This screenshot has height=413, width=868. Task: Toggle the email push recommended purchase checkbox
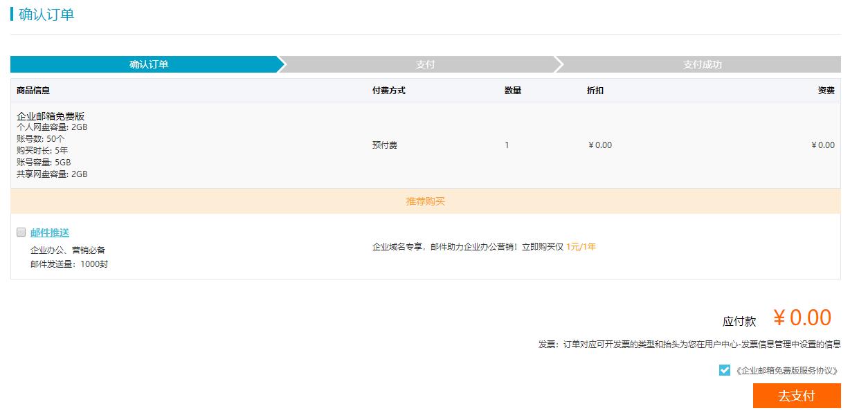(x=21, y=232)
